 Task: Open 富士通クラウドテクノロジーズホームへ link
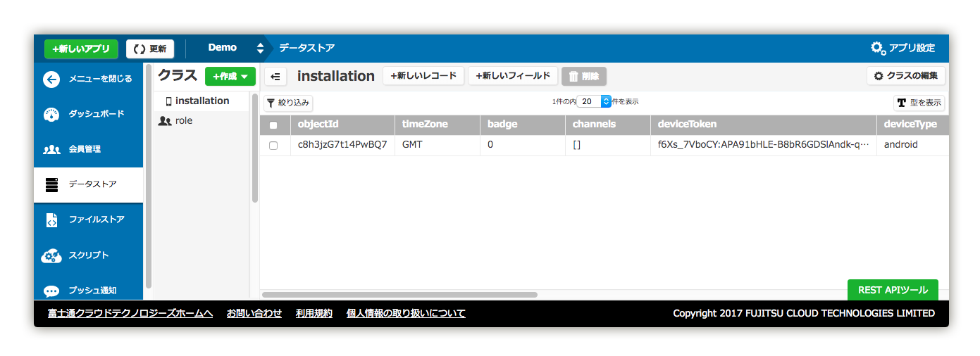pyautogui.click(x=130, y=313)
